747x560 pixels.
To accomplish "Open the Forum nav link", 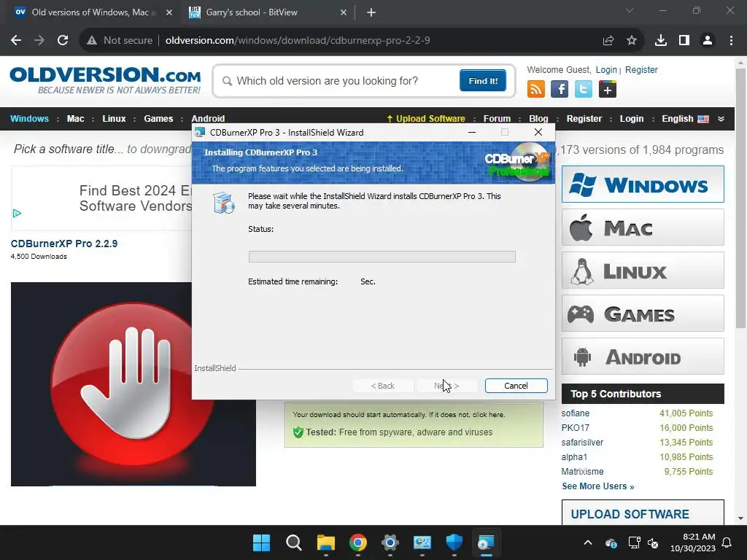I will point(497,119).
